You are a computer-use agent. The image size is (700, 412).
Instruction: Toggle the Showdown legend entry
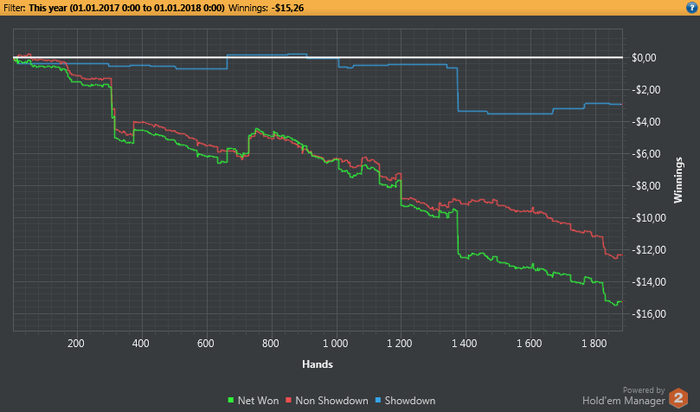pos(405,400)
